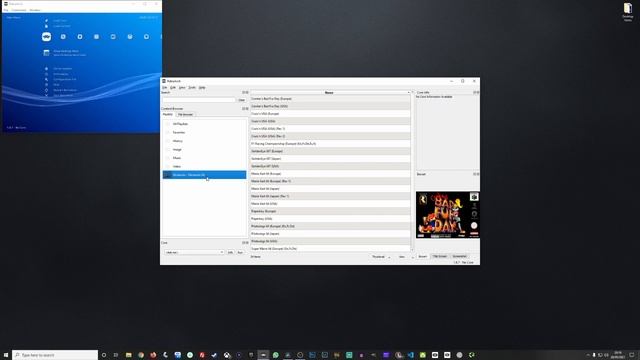
Task: Click the Load Core rocket icon
Action: [46, 20]
